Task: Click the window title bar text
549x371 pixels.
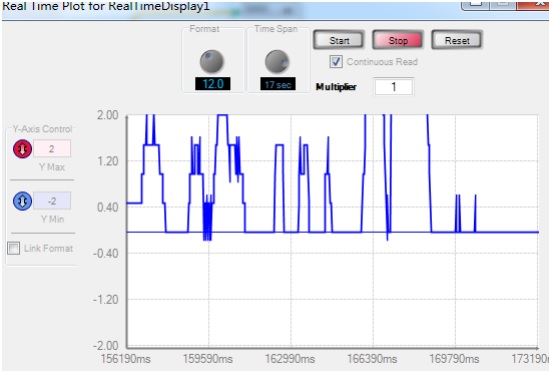Action: pyautogui.click(x=106, y=6)
